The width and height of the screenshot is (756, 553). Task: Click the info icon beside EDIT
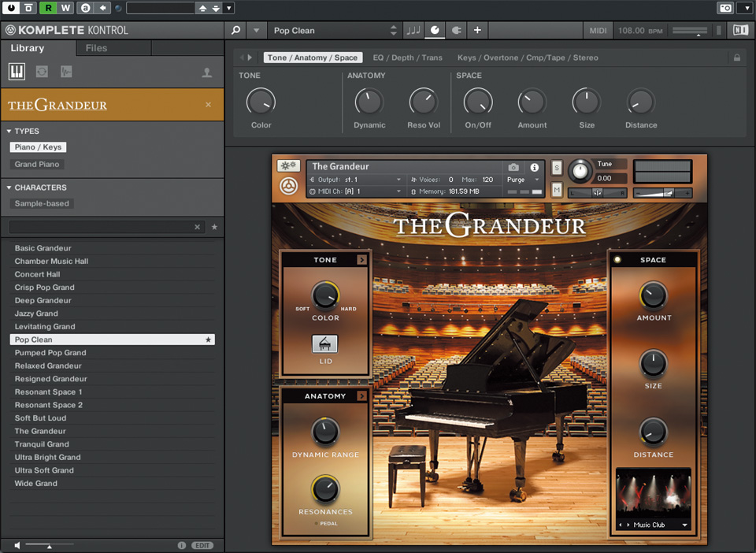click(x=182, y=545)
